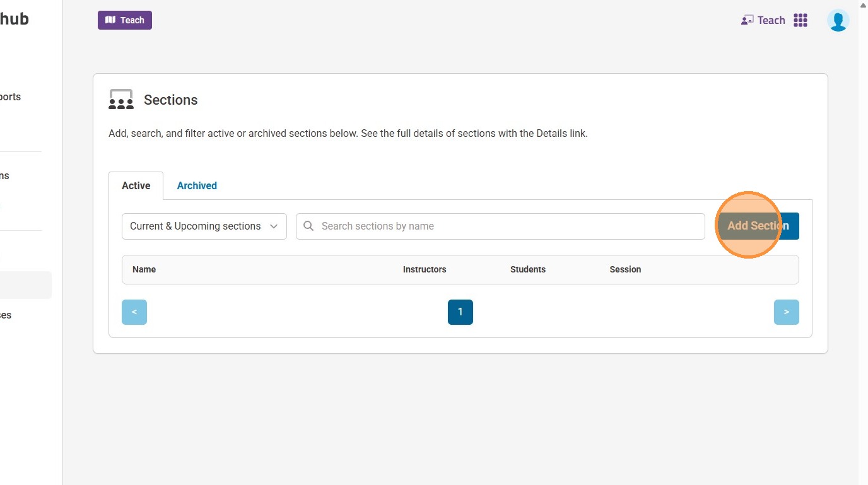Sort by the Name column header
The width and height of the screenshot is (868, 485).
click(x=144, y=269)
